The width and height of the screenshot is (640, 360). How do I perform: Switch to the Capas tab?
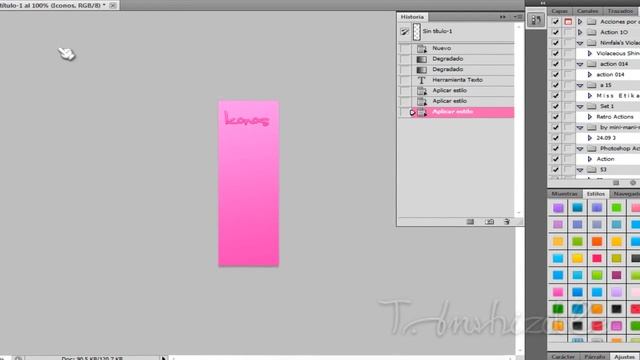tap(560, 11)
